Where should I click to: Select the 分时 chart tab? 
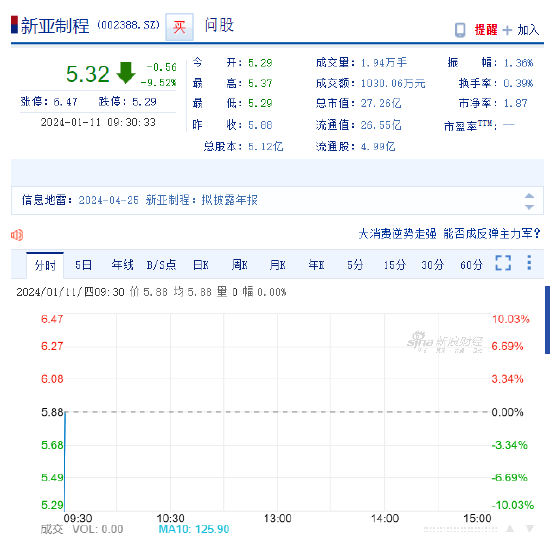pyautogui.click(x=45, y=265)
